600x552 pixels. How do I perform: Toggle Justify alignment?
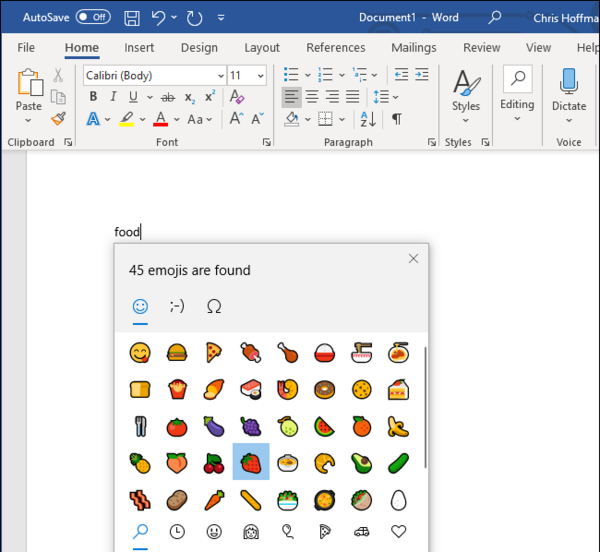pyautogui.click(x=352, y=97)
